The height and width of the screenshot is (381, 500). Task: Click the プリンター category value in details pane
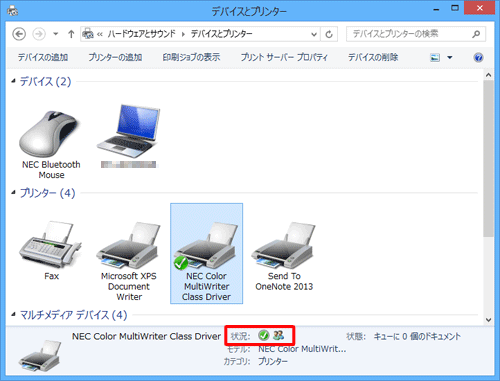(273, 361)
